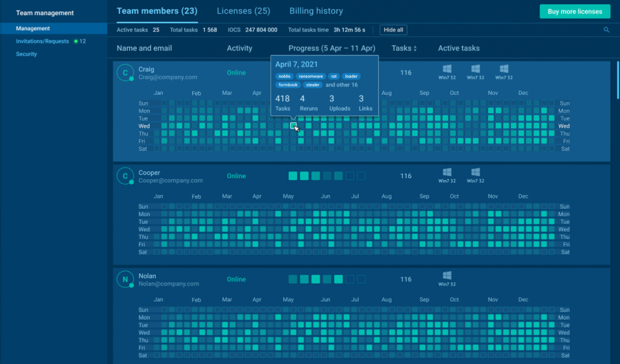Sort members by the Tasks column arrows

click(415, 48)
